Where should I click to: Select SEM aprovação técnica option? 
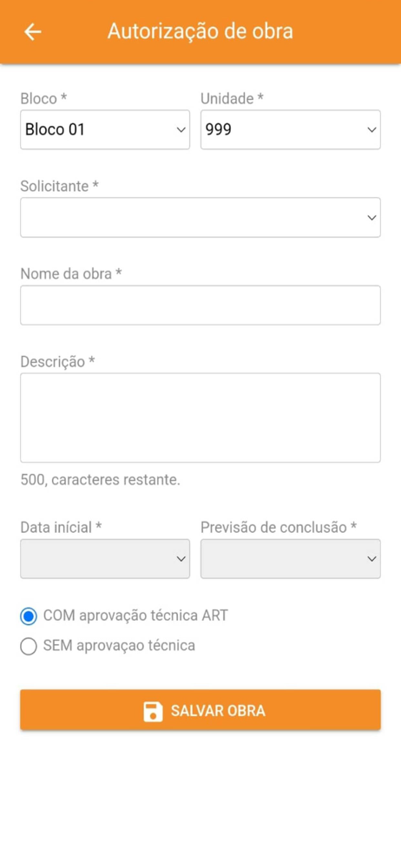click(x=29, y=646)
